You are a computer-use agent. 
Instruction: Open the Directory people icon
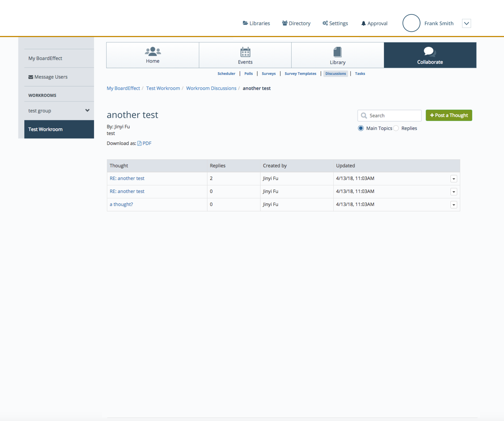(285, 23)
